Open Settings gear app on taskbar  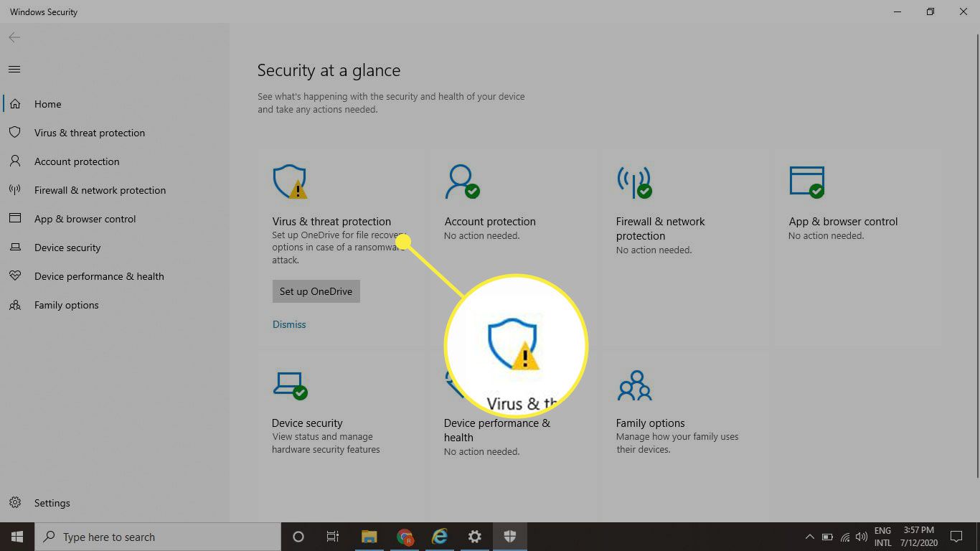[x=475, y=537]
